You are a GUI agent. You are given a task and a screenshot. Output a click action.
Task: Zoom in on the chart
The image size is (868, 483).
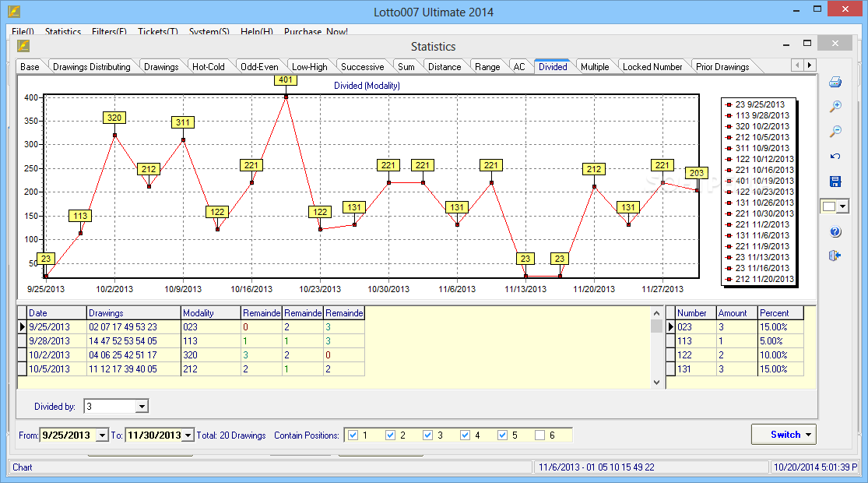point(835,107)
